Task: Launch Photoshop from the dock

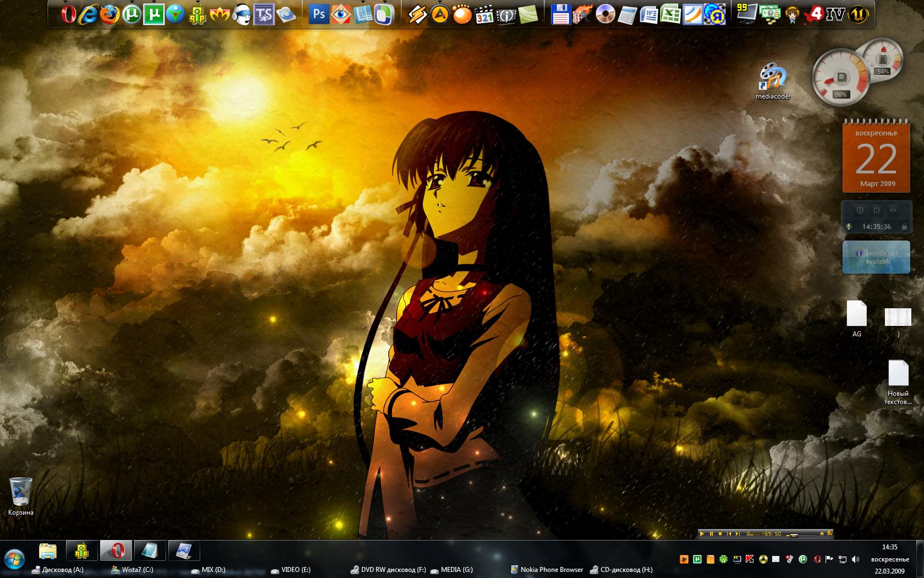Action: pyautogui.click(x=318, y=14)
